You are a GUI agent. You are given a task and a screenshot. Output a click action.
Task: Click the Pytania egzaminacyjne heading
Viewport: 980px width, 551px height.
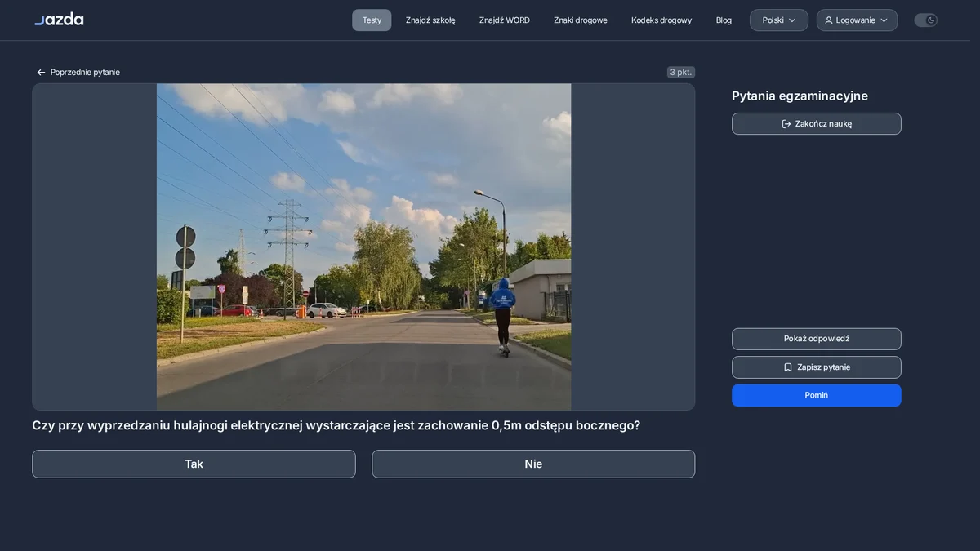(800, 96)
